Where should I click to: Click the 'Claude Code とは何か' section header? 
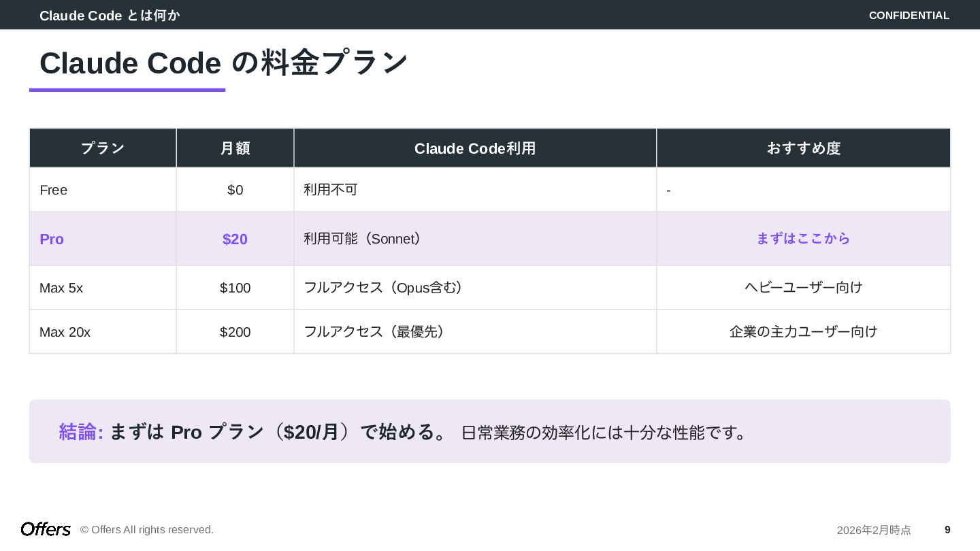[110, 15]
